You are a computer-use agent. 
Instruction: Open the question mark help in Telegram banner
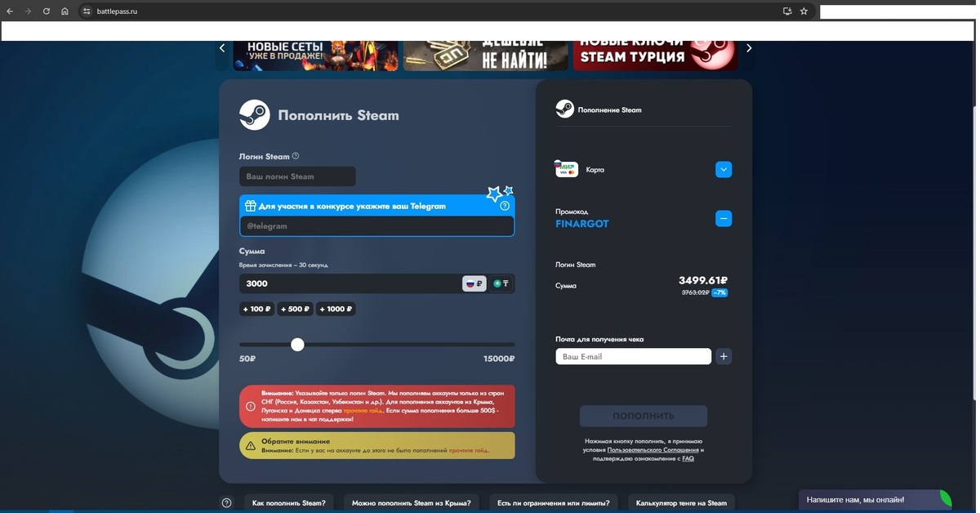tap(505, 206)
